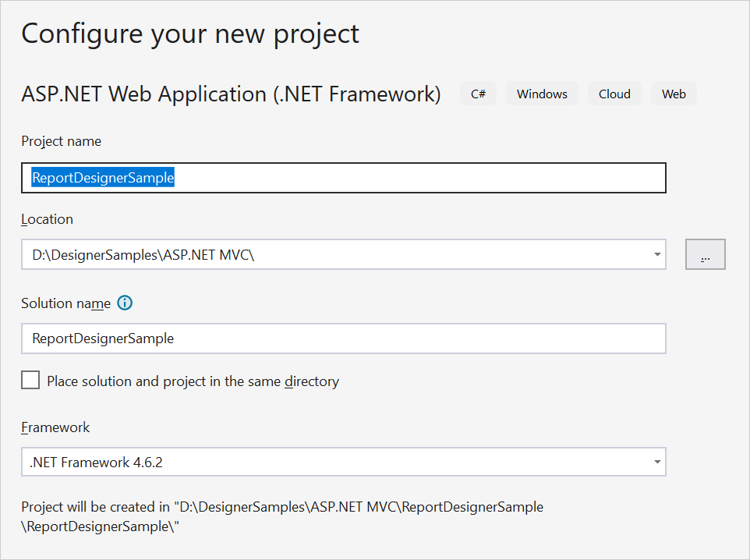Enable Place solution and project in same directory

pyautogui.click(x=30, y=381)
